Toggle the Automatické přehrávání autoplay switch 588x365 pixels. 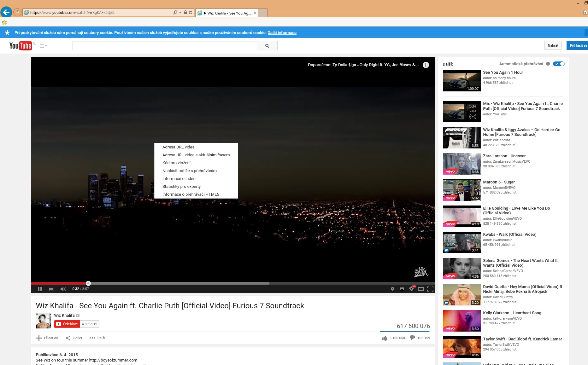[x=559, y=64]
